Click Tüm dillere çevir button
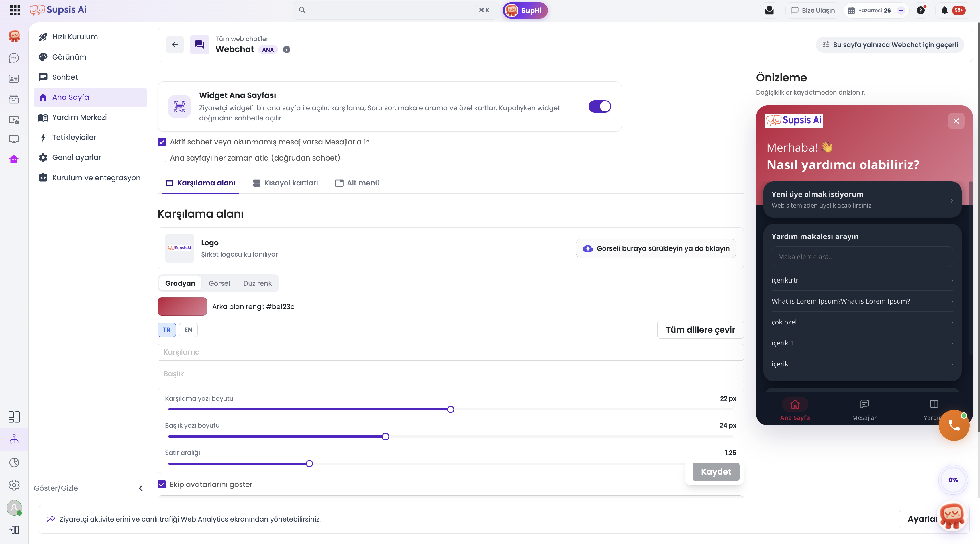This screenshot has height=544, width=980. point(700,330)
